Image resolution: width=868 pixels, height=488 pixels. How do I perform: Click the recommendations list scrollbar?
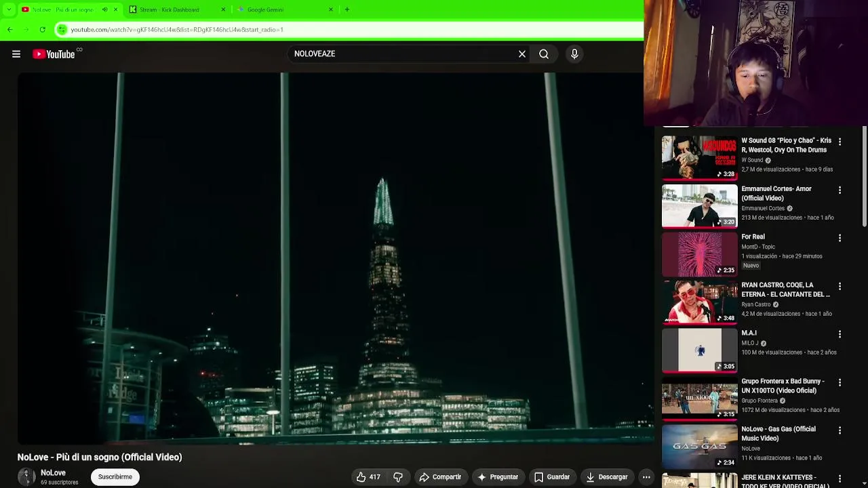pos(865,177)
